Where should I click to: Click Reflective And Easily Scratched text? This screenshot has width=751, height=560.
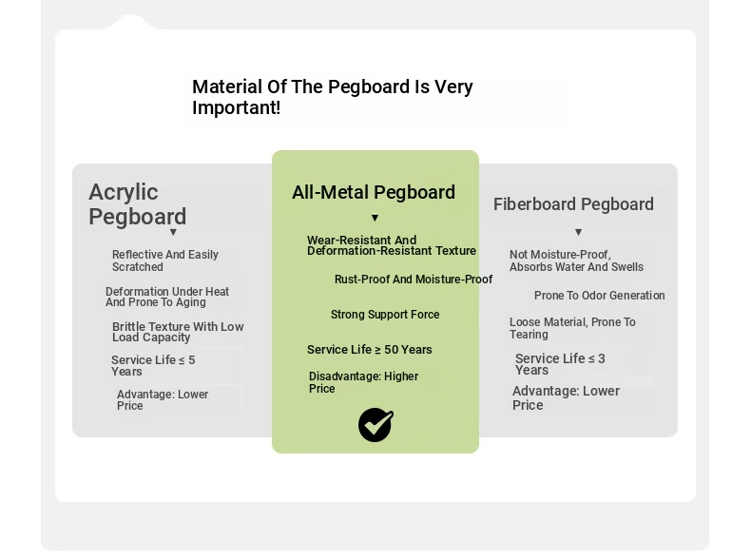165,261
